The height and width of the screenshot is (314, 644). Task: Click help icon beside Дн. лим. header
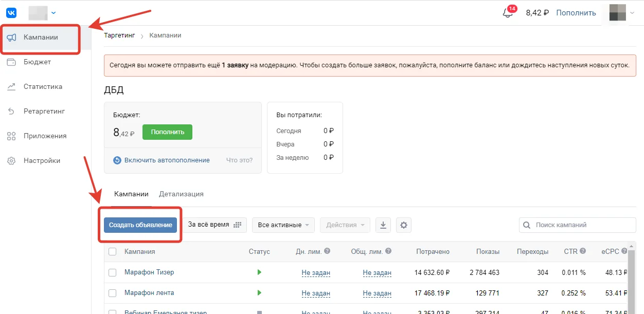[x=327, y=251]
